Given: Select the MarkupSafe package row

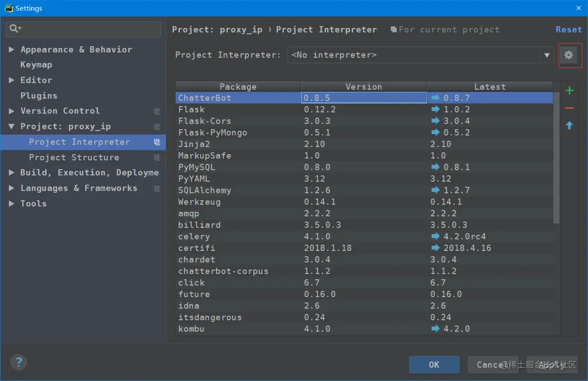Looking at the screenshot, I should coord(364,155).
